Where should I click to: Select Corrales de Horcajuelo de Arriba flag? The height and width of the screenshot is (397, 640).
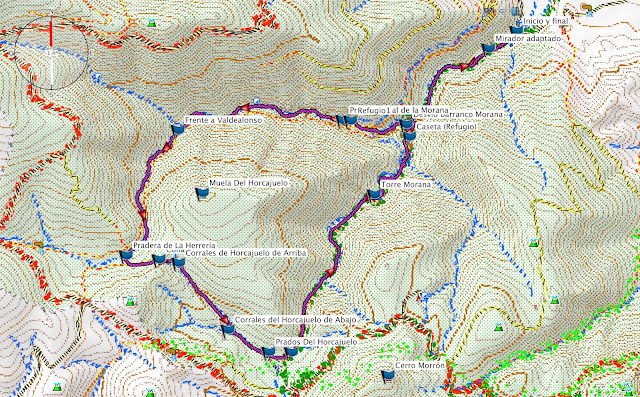(178, 262)
